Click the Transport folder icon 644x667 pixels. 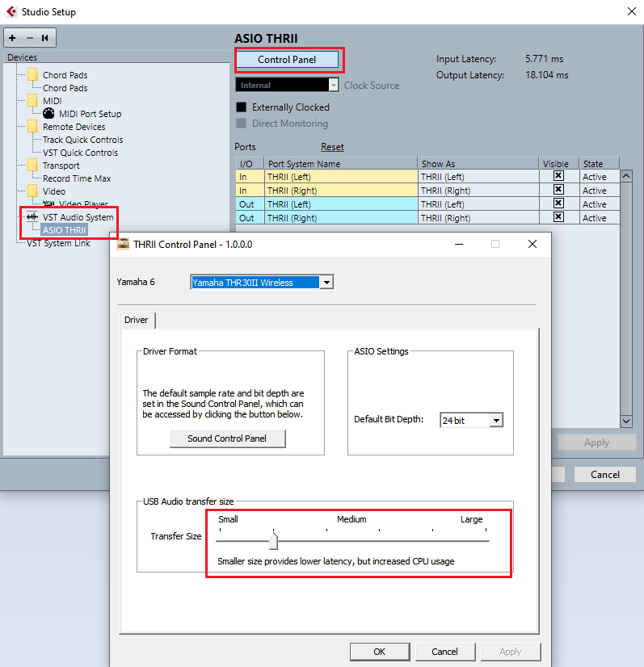tap(33, 165)
